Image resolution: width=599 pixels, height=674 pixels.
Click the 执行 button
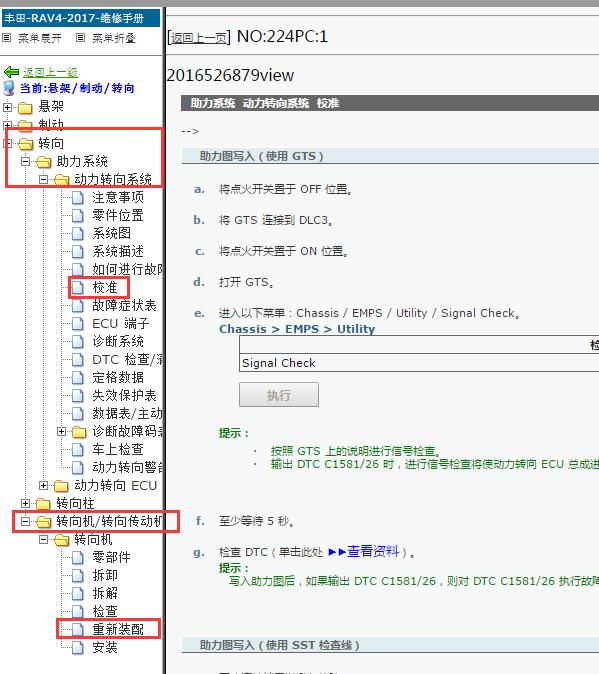[279, 395]
